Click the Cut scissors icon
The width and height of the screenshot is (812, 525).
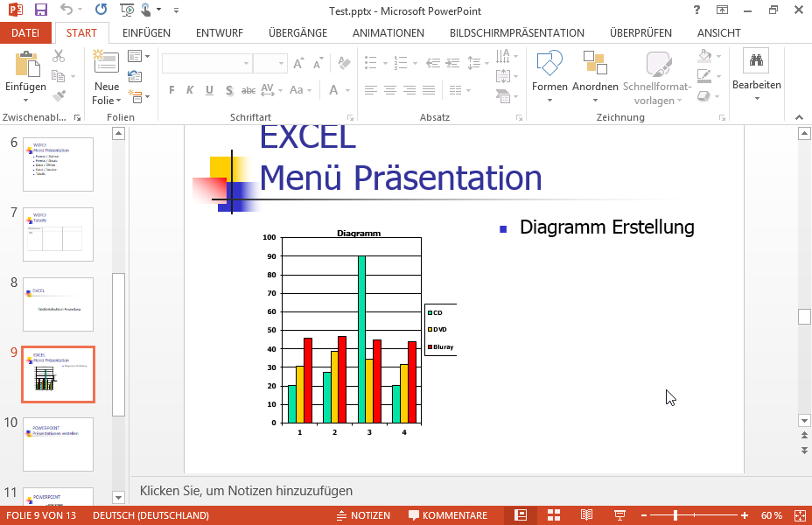59,55
